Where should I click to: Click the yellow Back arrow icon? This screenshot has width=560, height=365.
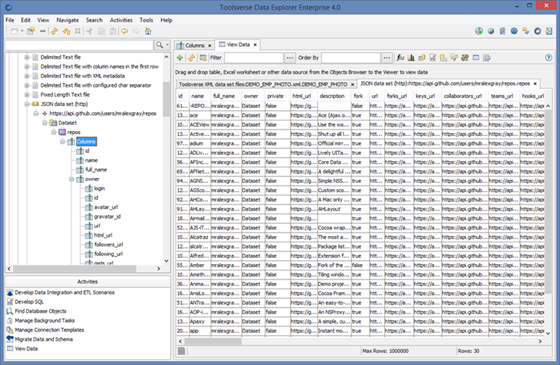pyautogui.click(x=125, y=31)
